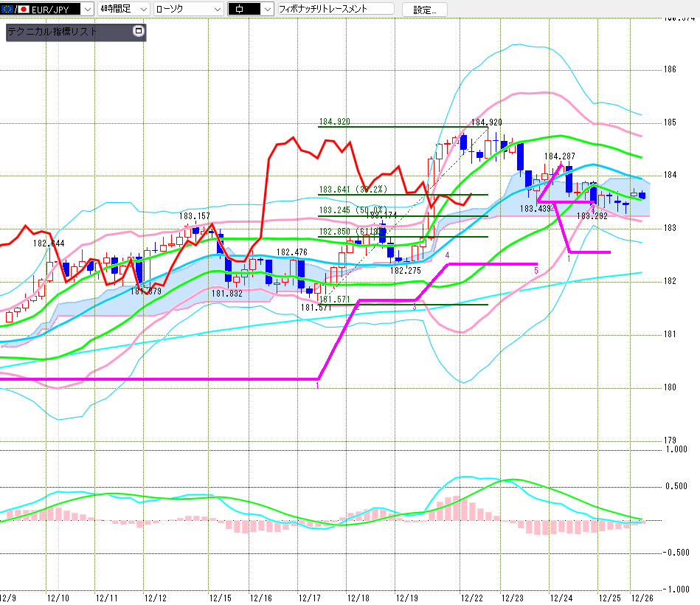Image resolution: width=700 pixels, height=605 pixels.
Task: Open the 4時間足 timeframe dropdown
Action: (142, 9)
